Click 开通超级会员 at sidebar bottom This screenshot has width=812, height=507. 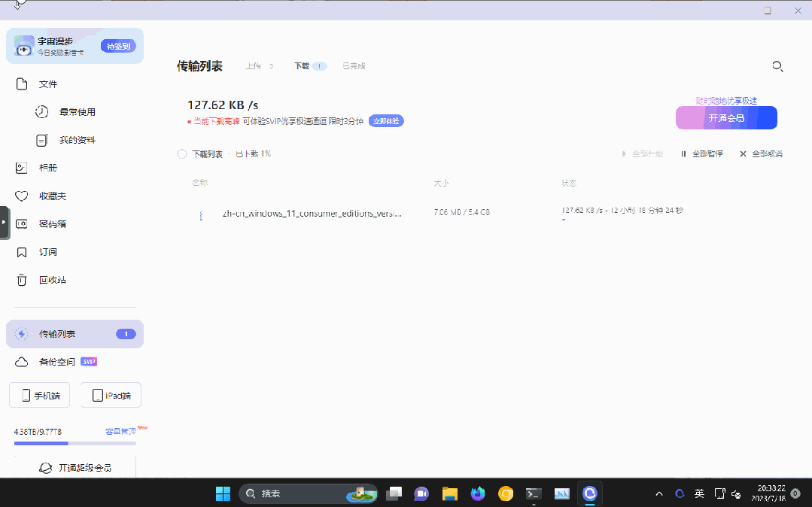[x=75, y=468]
